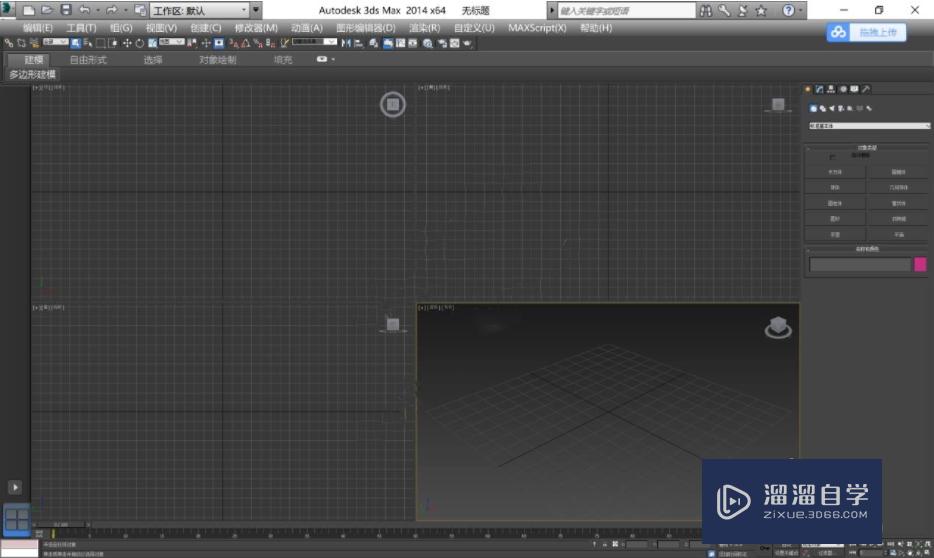This screenshot has height=558, width=934.
Task: Toggle the Graphite ribbon display button
Action: pos(388,43)
